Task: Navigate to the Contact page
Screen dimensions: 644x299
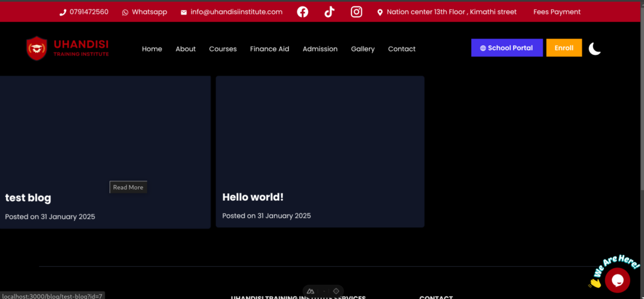Action: pyautogui.click(x=401, y=49)
